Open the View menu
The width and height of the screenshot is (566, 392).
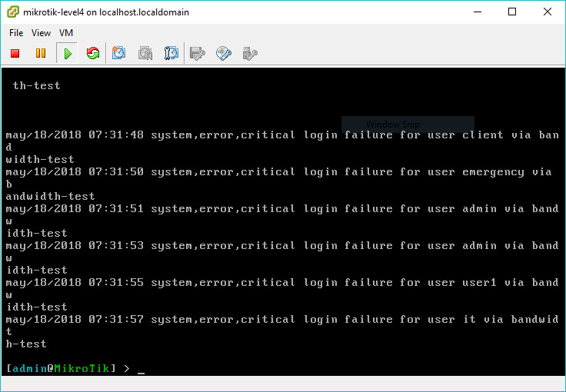point(42,33)
